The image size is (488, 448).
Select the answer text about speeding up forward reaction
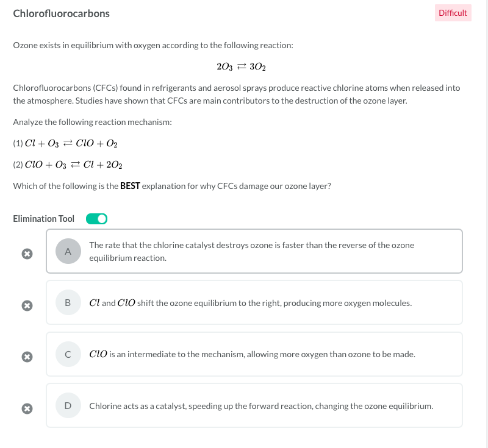click(x=261, y=405)
